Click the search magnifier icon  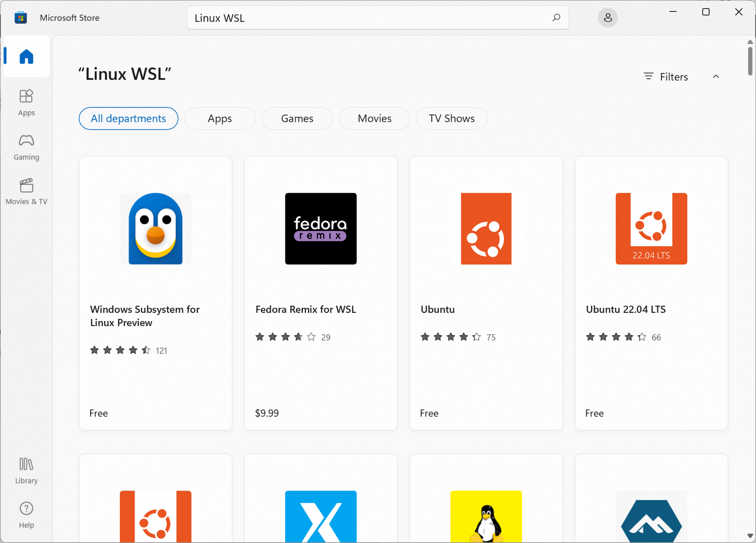pyautogui.click(x=556, y=18)
